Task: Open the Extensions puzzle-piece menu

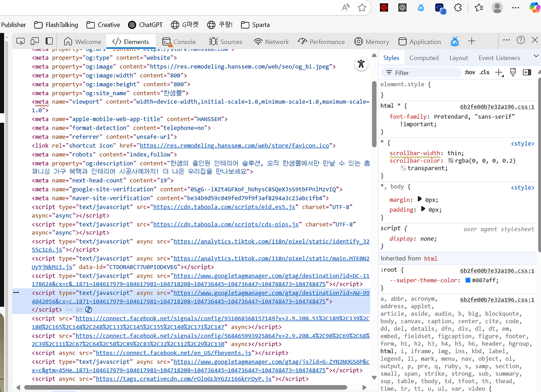Action: click(458, 8)
